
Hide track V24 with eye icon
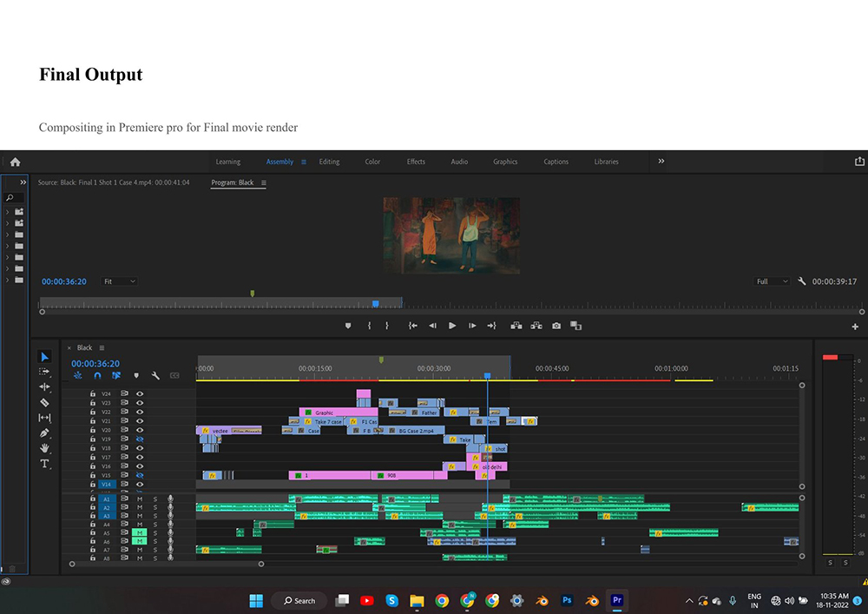pyautogui.click(x=140, y=393)
